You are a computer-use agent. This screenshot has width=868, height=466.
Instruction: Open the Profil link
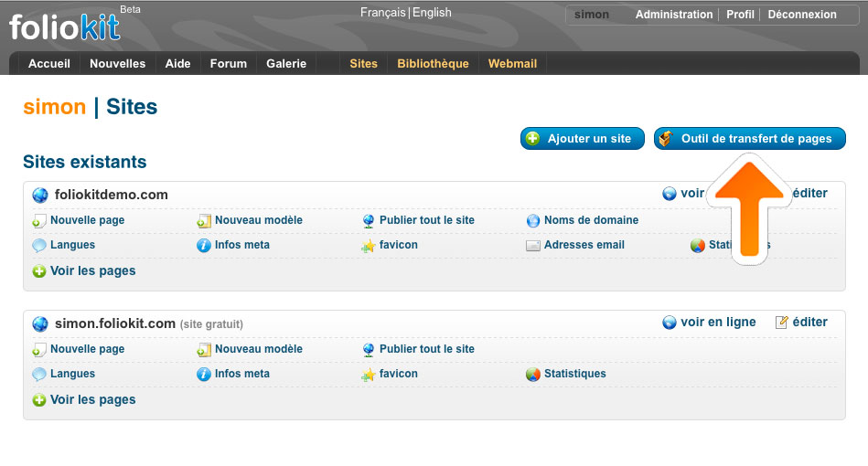[740, 15]
